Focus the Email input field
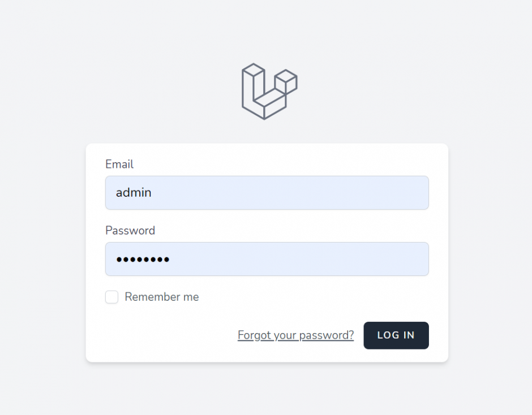The height and width of the screenshot is (415, 532). (x=267, y=193)
